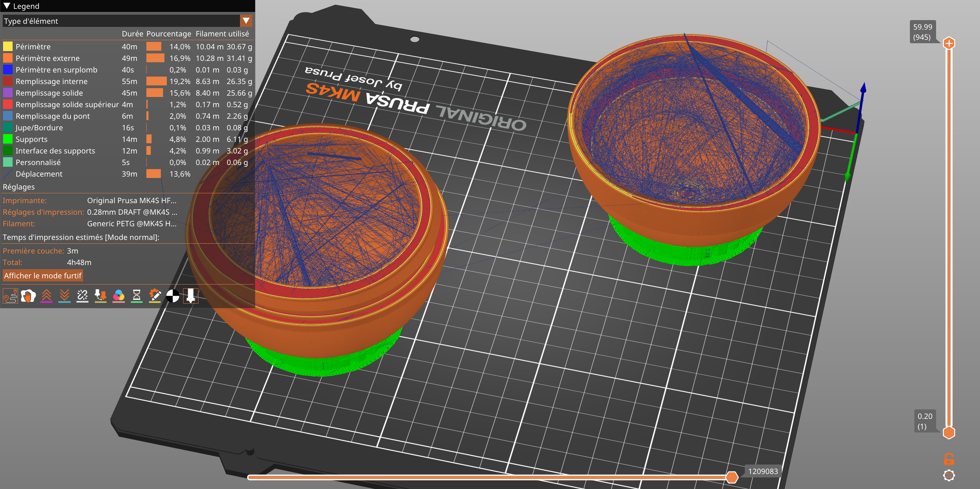This screenshot has width=980, height=489.
Task: Toggle seams visibility (broken link icon)
Action: coord(82,295)
